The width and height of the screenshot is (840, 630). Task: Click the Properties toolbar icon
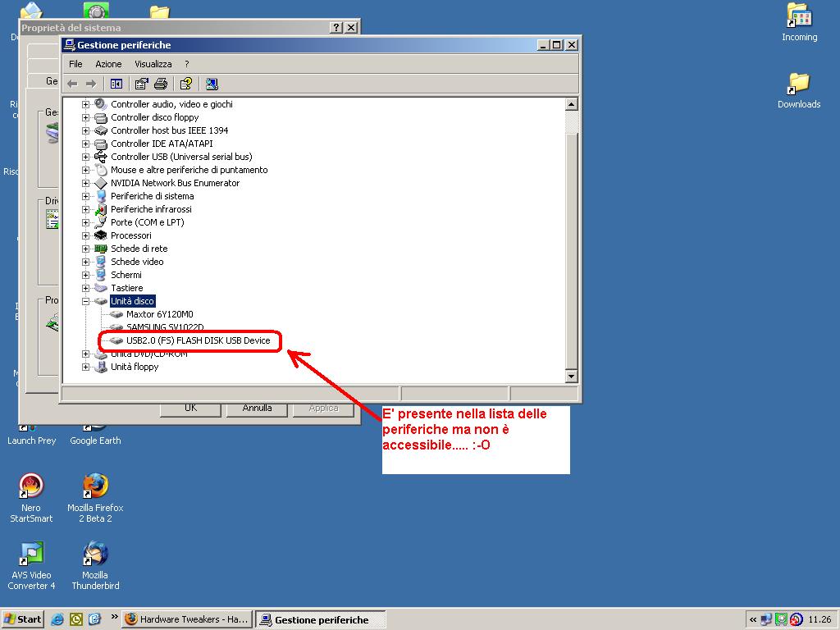[x=142, y=84]
